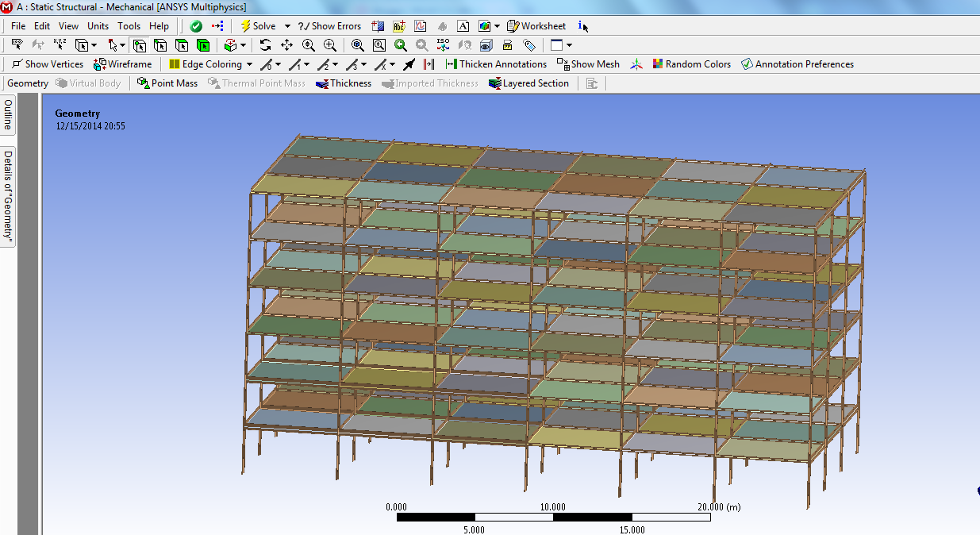Activate the Pan tool icon
980x535 pixels.
tap(286, 45)
